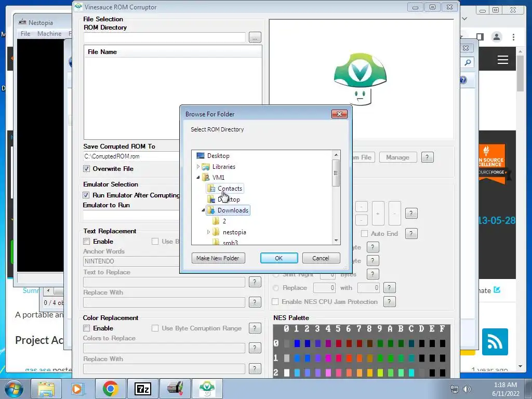This screenshot has width=532, height=399.
Task: Expand the Libraries tree node arrow
Action: (198, 167)
